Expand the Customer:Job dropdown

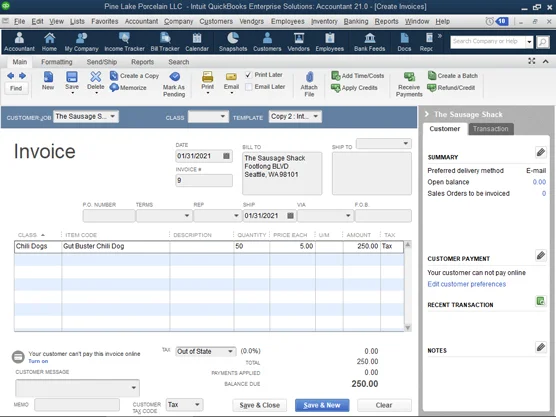(112, 116)
